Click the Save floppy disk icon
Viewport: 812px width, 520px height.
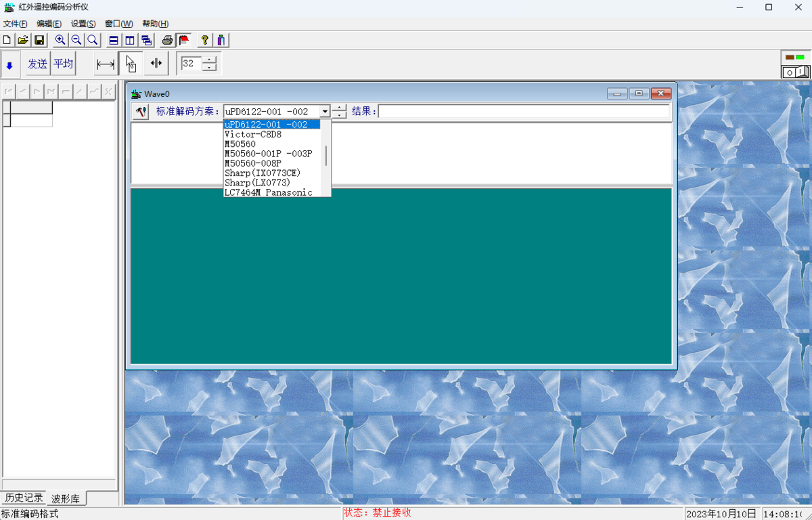coord(39,40)
